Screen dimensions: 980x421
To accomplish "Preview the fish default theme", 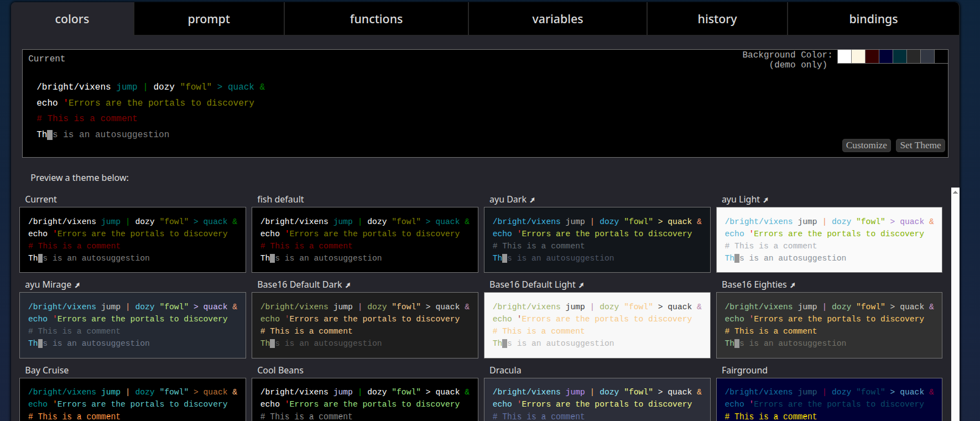I will (364, 240).
